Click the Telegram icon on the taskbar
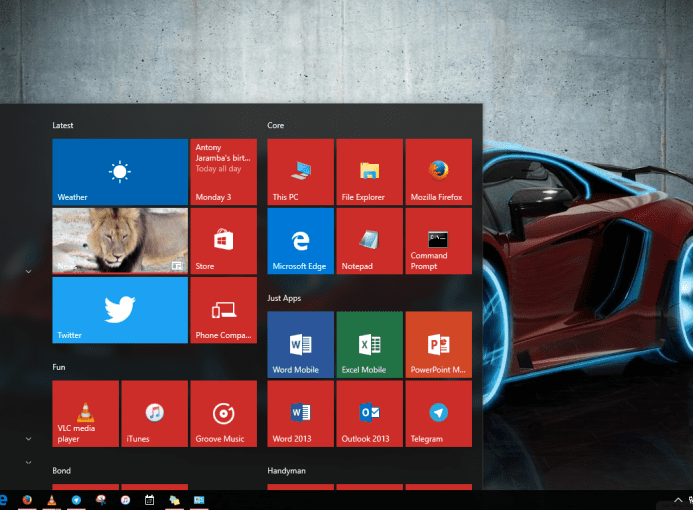Image resolution: width=693 pixels, height=510 pixels. pyautogui.click(x=76, y=500)
